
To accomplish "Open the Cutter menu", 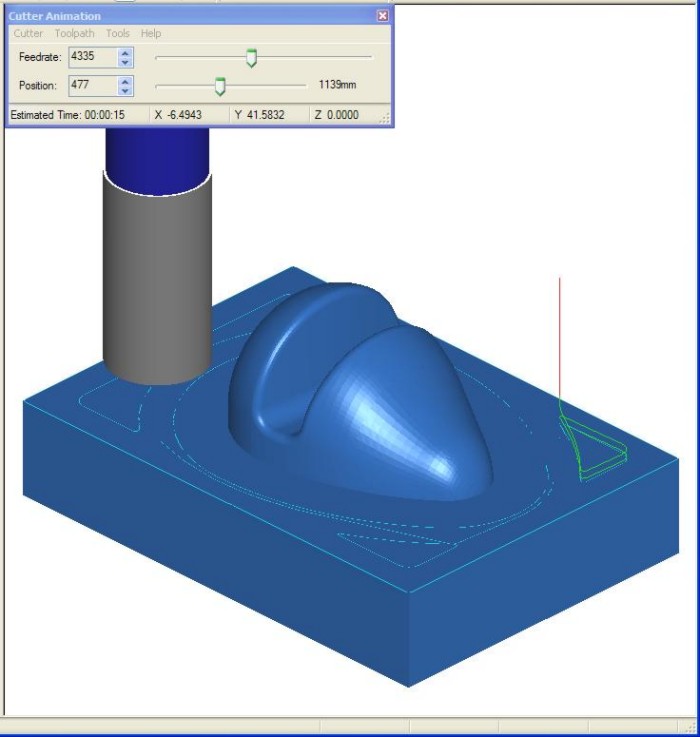I will [28, 33].
